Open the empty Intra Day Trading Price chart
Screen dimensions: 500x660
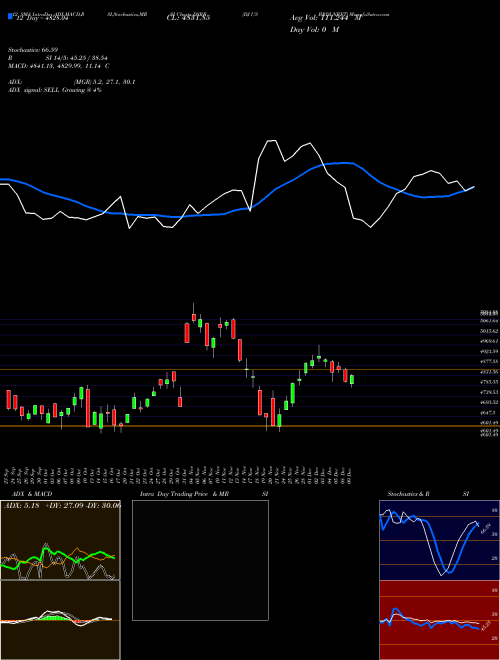200,560
